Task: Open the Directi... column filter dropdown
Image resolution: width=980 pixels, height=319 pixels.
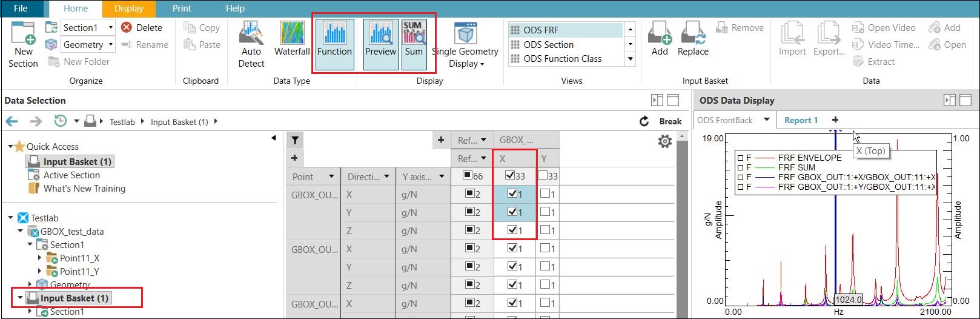Action: click(x=386, y=176)
